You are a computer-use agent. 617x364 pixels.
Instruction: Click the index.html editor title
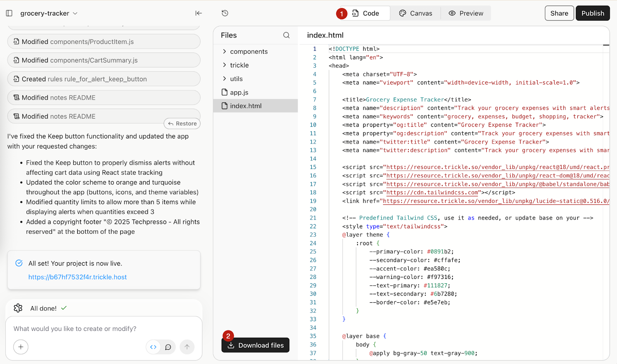click(325, 35)
